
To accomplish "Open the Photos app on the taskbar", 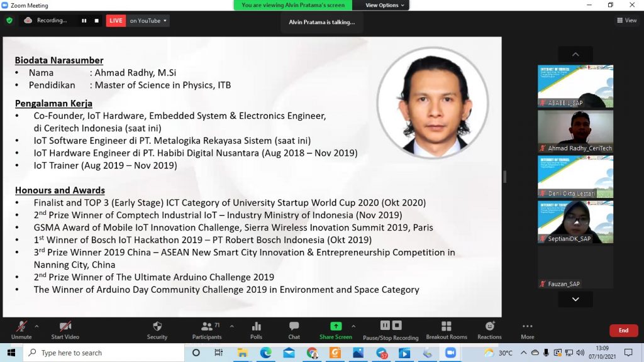I will tap(358, 353).
